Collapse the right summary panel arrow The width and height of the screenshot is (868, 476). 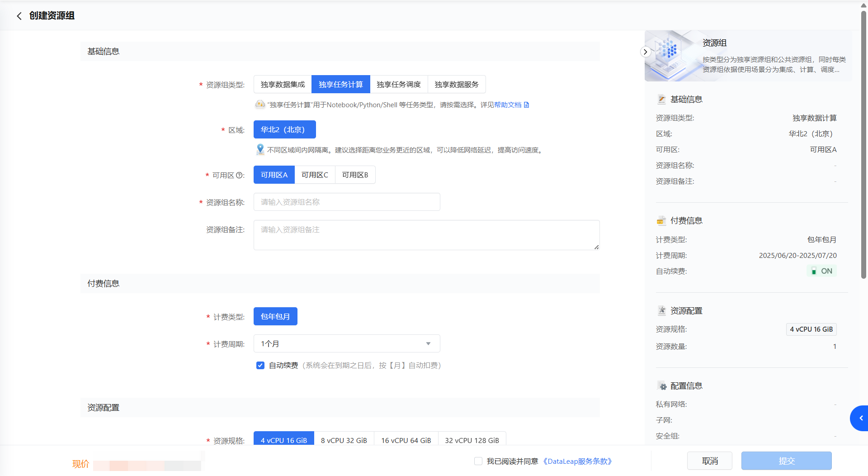point(645,52)
